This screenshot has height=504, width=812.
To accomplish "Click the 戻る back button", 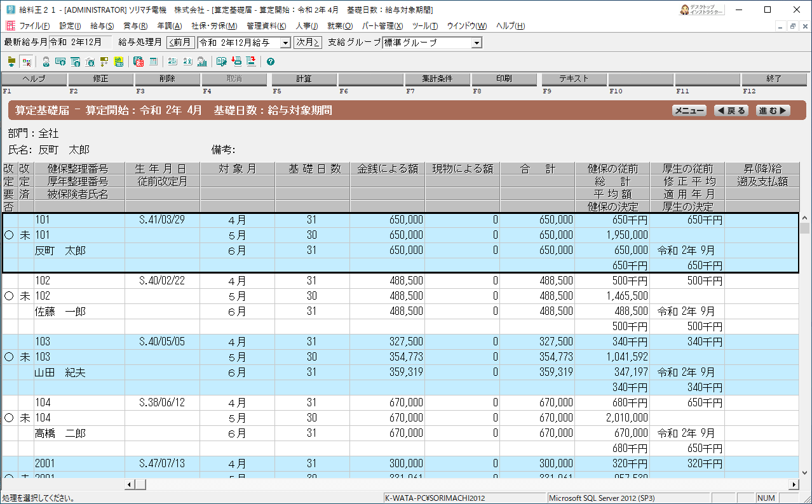I will point(731,110).
